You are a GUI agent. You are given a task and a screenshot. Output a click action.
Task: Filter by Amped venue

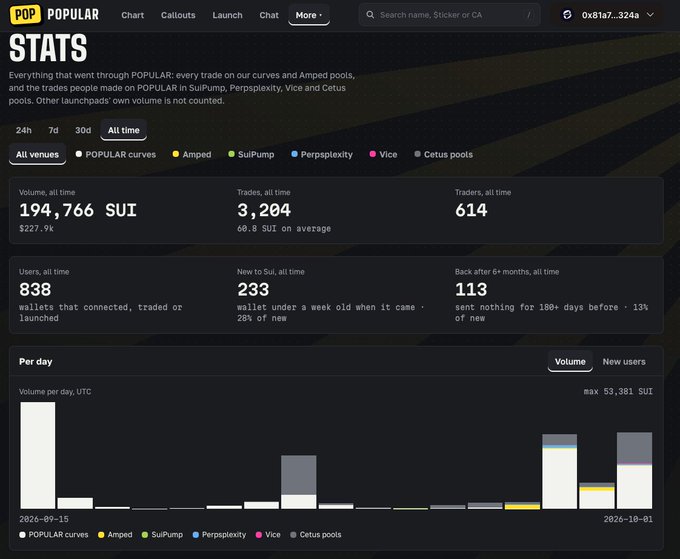pyautogui.click(x=192, y=154)
